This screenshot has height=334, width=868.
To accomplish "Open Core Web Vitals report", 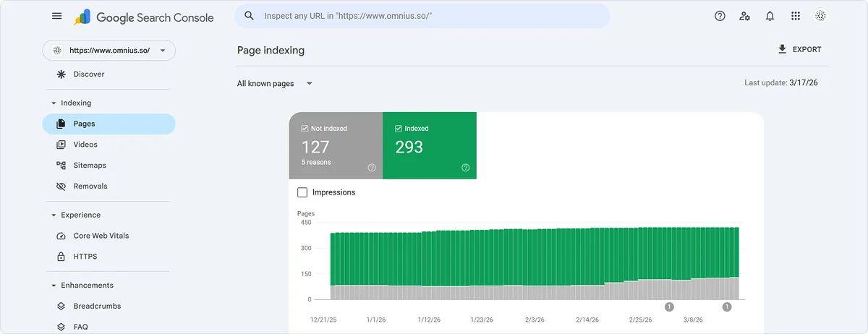I will (x=101, y=236).
